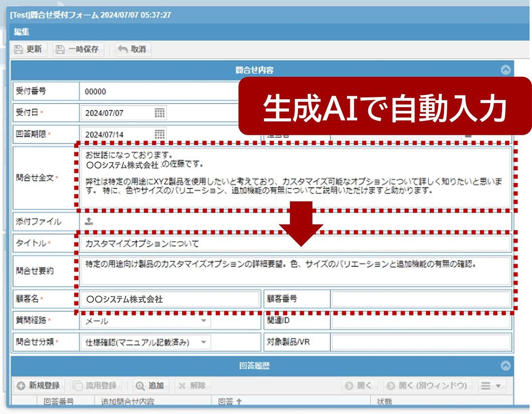532x414 pixels.
Task: Open record in new window via 開く(別ウィンドウ)
Action: (428, 385)
